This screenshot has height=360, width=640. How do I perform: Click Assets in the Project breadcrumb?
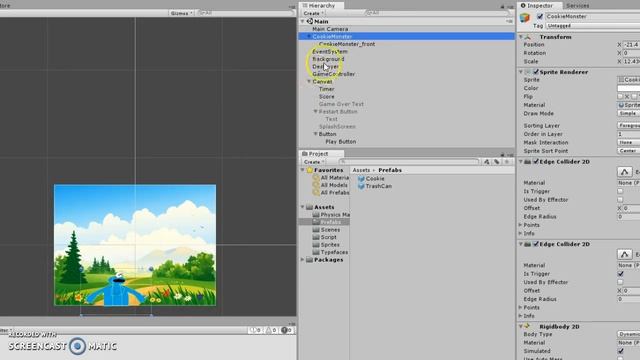point(361,170)
